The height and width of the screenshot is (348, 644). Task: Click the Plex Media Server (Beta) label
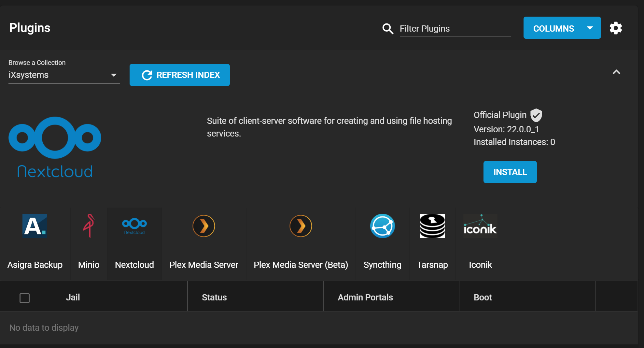[301, 265]
